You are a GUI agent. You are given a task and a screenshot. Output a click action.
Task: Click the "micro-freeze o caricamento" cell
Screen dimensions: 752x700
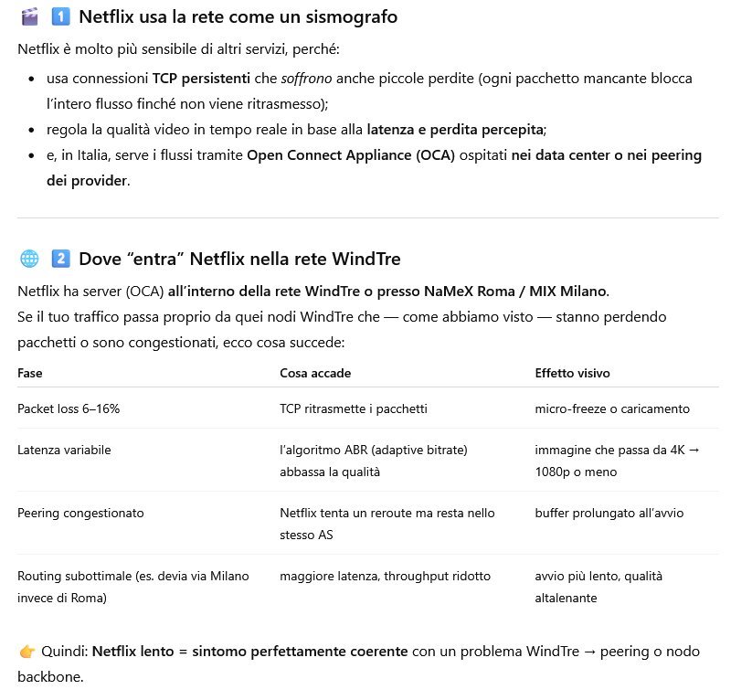(612, 408)
